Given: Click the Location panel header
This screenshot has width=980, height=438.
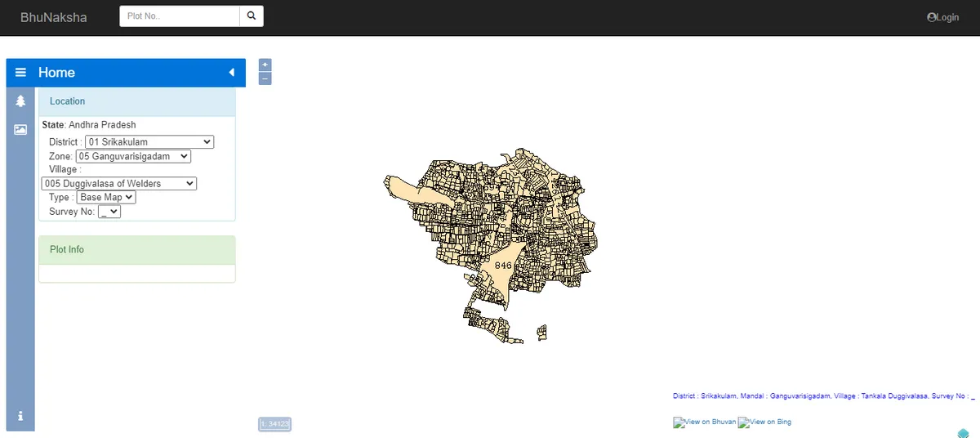Looking at the screenshot, I should pyautogui.click(x=136, y=101).
